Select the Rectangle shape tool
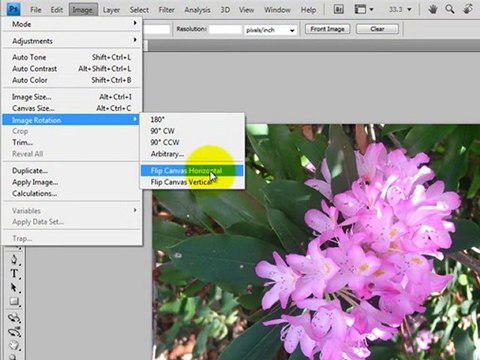Viewport: 480px width, 360px height. click(14, 302)
